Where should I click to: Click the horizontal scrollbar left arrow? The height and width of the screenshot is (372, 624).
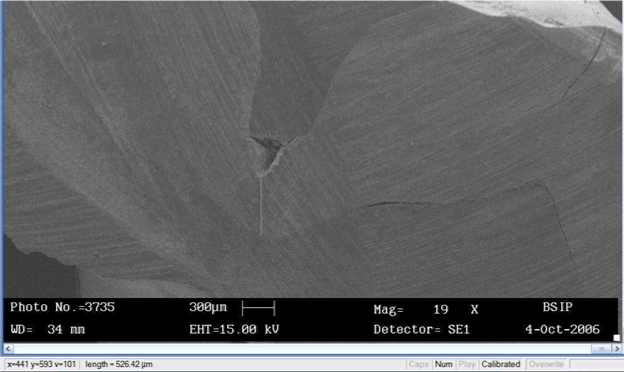pyautogui.click(x=8, y=349)
